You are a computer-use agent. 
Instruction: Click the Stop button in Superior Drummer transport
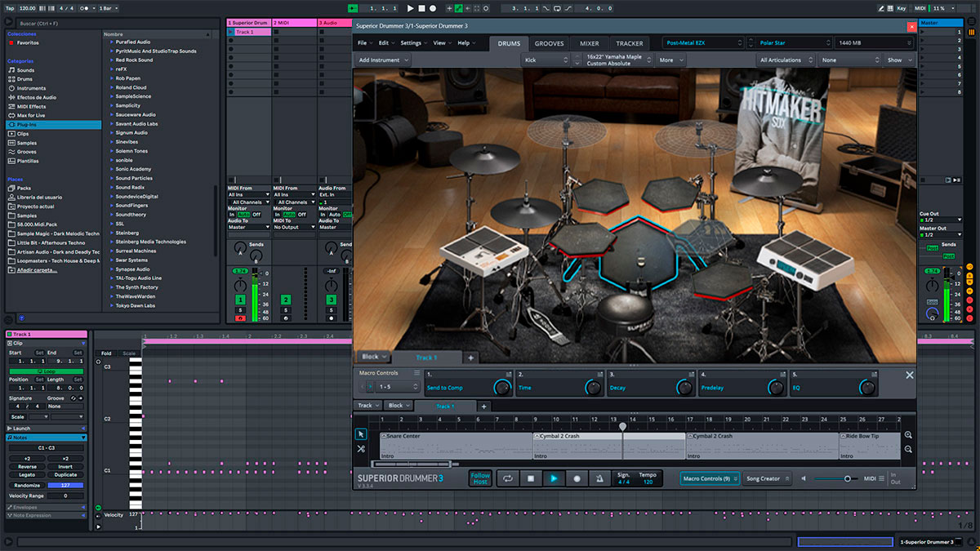[530, 478]
